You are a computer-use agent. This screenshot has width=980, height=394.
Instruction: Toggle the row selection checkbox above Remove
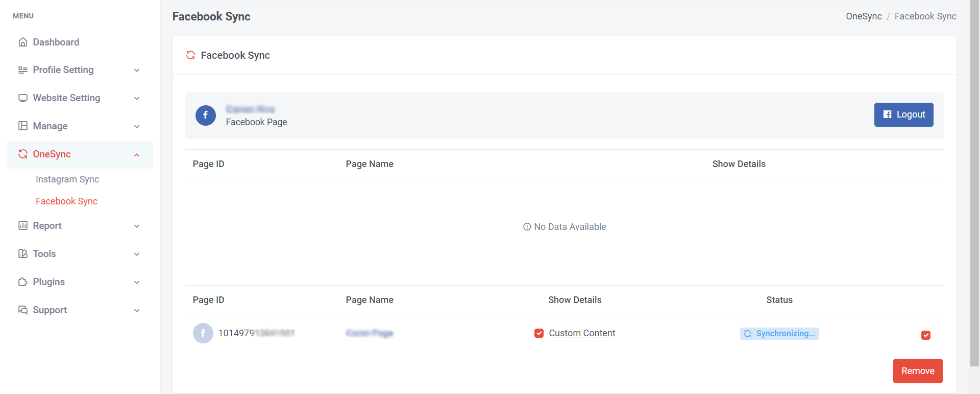coord(925,335)
